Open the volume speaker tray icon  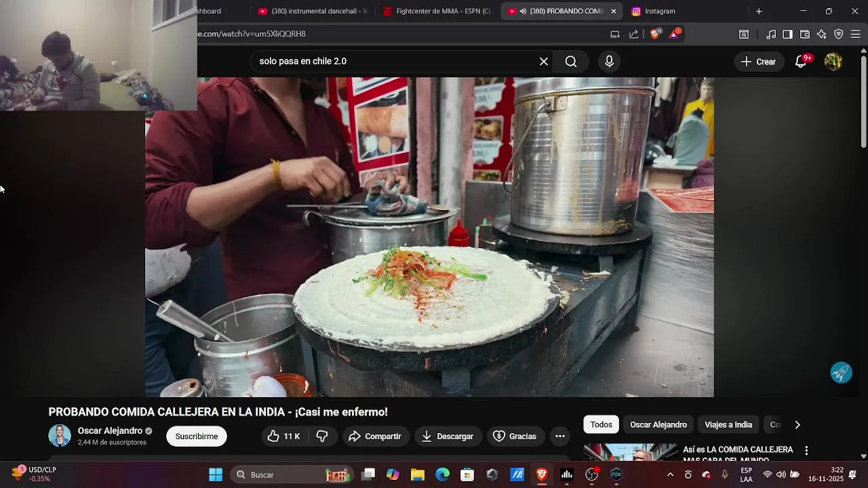(x=781, y=475)
